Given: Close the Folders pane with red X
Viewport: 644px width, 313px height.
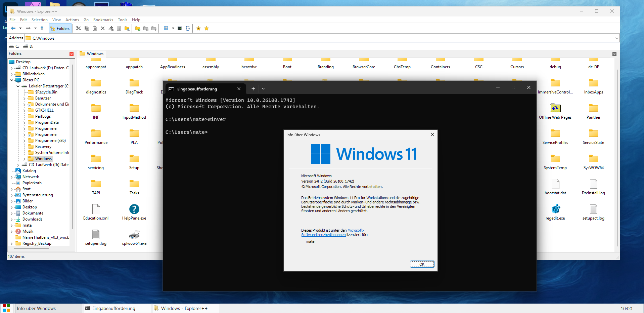Looking at the screenshot, I should click(72, 54).
